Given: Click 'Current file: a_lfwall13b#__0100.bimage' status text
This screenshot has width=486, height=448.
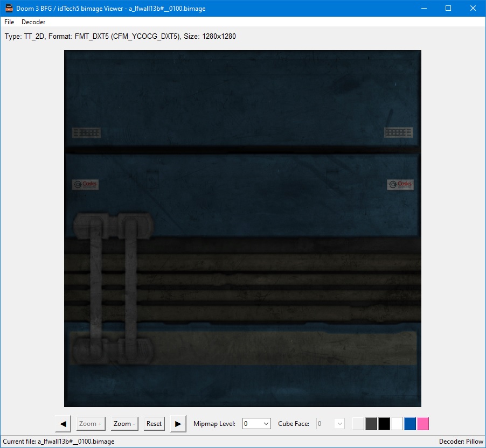Looking at the screenshot, I should click(x=59, y=442).
